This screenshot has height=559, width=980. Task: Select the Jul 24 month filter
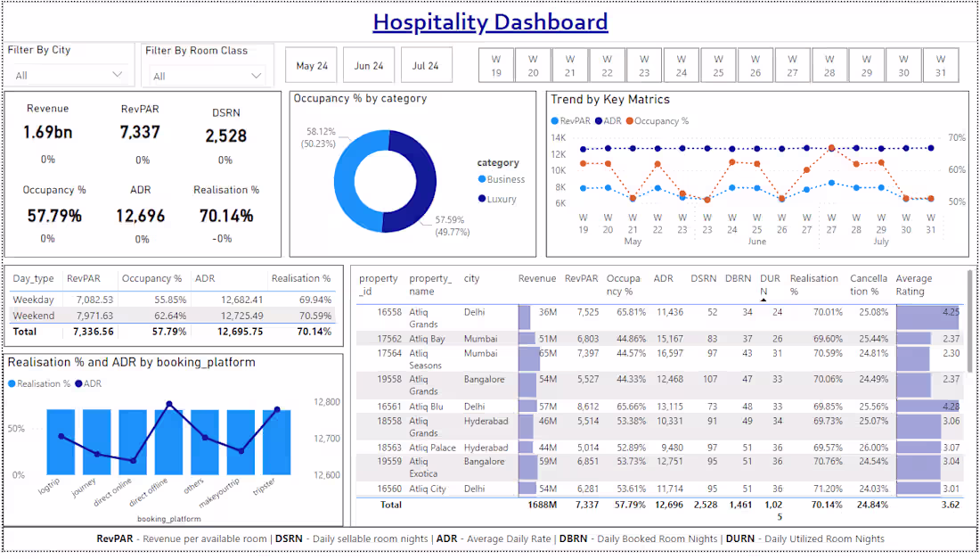tap(426, 64)
